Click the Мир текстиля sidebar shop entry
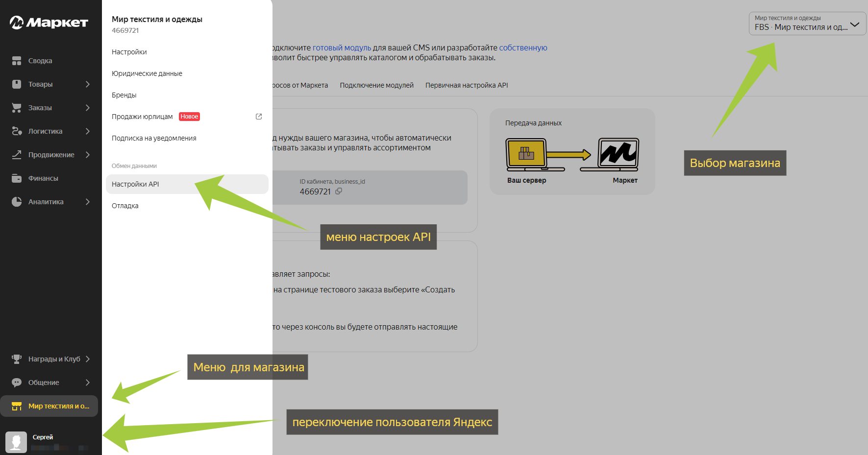The image size is (868, 455). click(x=49, y=406)
